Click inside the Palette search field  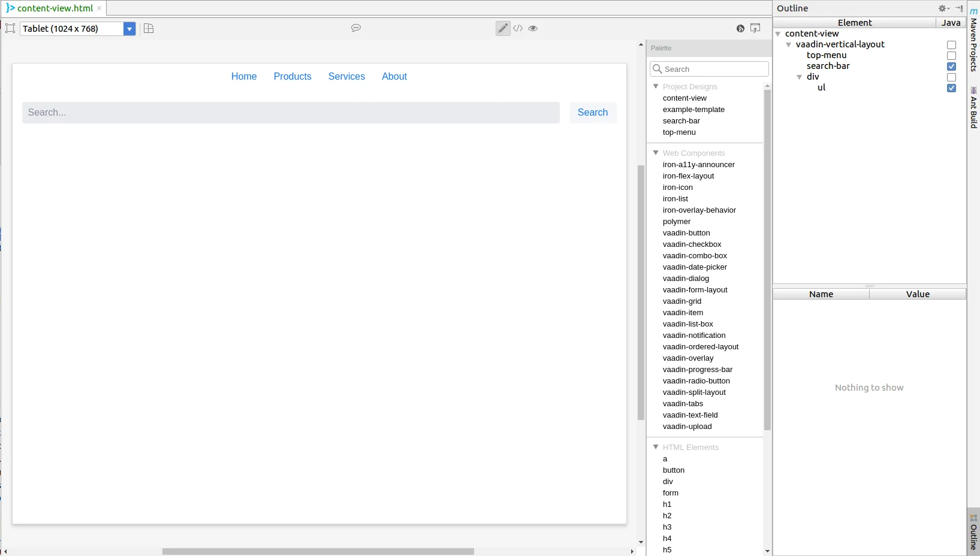[708, 68]
